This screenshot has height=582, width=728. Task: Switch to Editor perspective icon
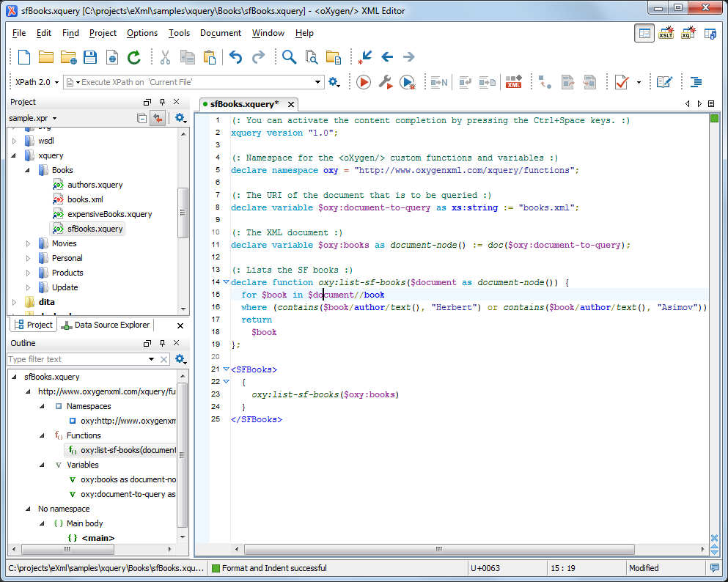point(644,34)
